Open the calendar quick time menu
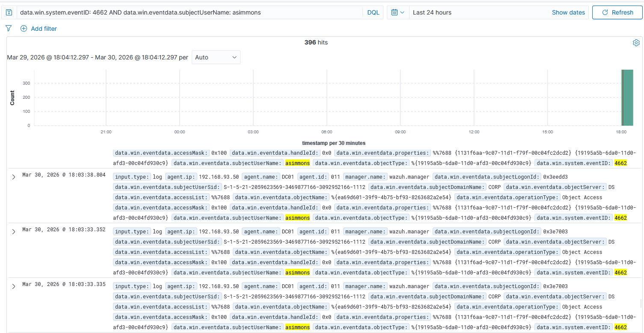 398,12
